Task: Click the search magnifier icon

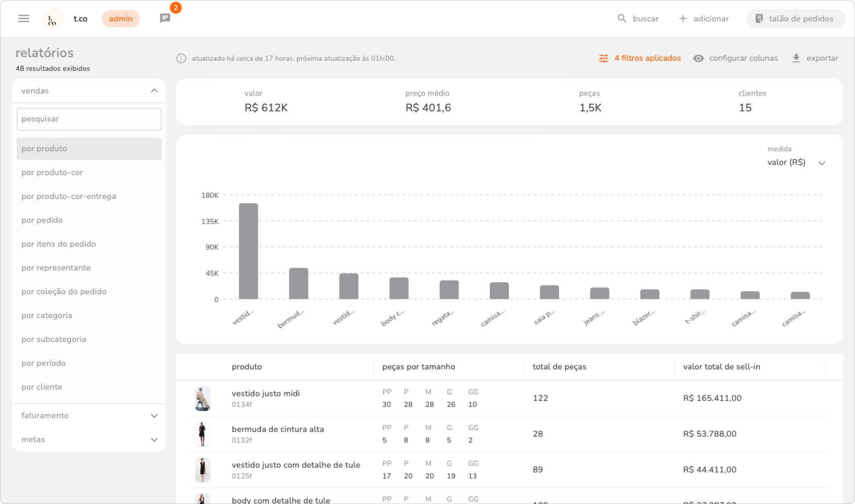Action: click(x=622, y=18)
